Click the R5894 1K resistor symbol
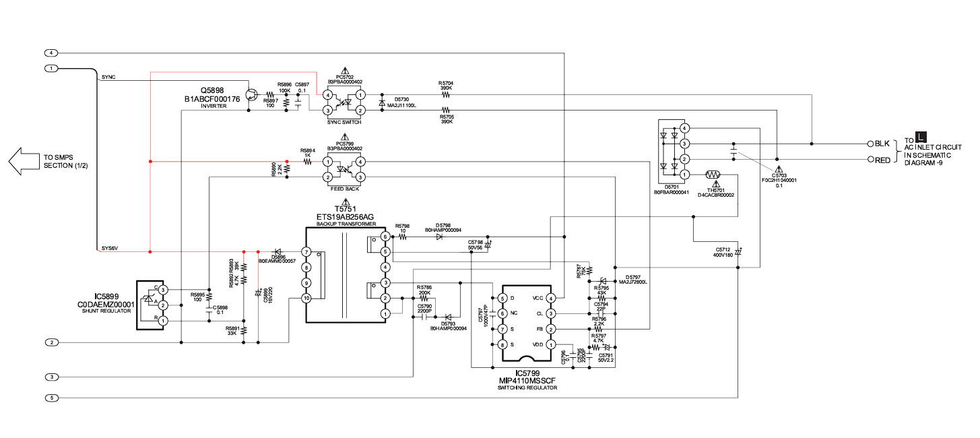 tap(308, 162)
